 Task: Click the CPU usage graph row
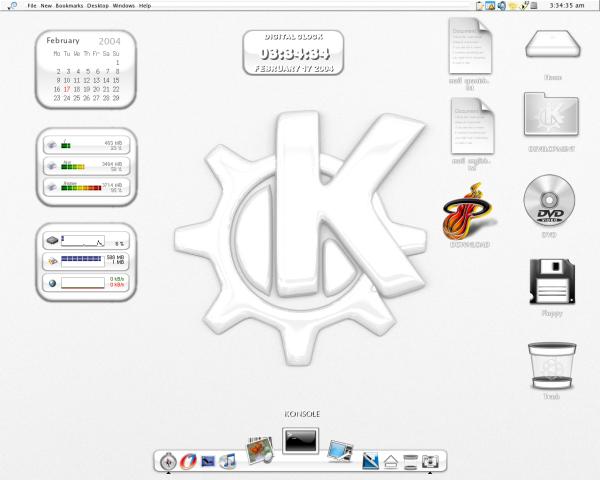(x=86, y=240)
